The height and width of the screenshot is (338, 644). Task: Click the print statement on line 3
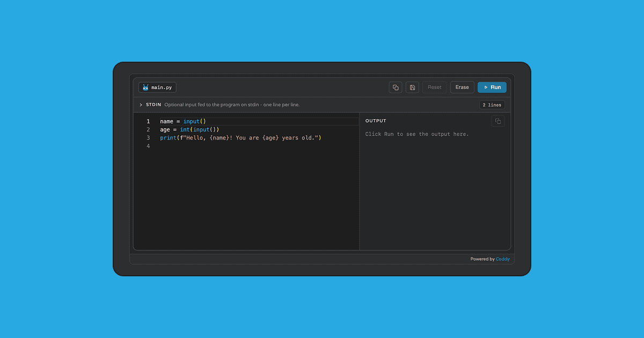click(x=240, y=138)
